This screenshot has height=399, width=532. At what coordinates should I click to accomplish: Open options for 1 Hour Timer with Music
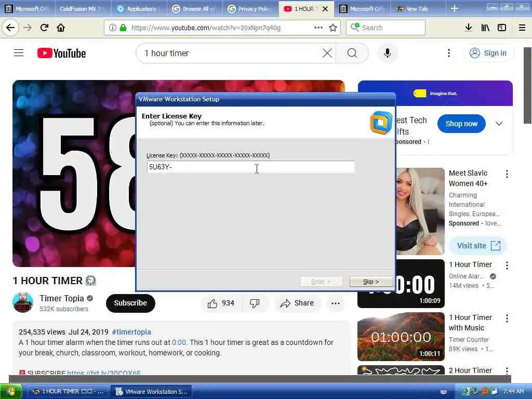tap(507, 318)
